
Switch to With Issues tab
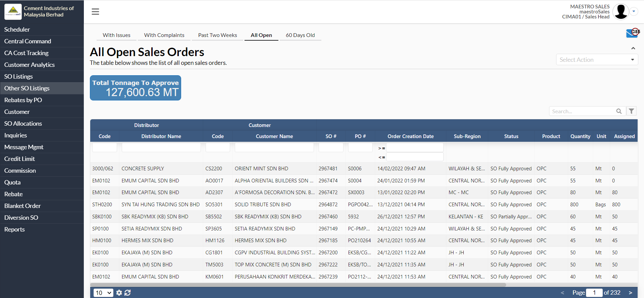point(116,35)
